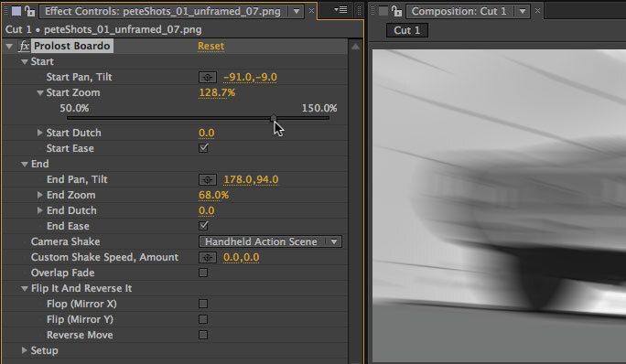Enable the Reverse Move checkbox
The width and height of the screenshot is (626, 364).
click(x=203, y=335)
